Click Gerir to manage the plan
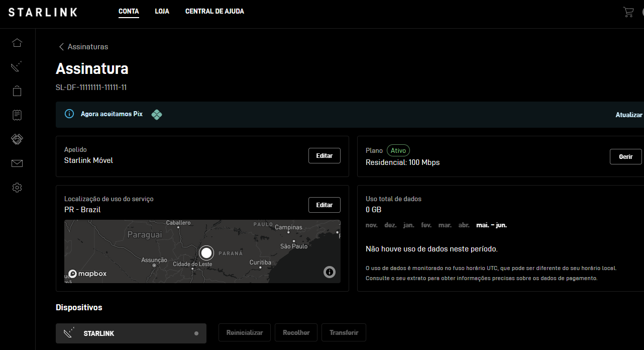This screenshot has width=644, height=350. tap(626, 156)
